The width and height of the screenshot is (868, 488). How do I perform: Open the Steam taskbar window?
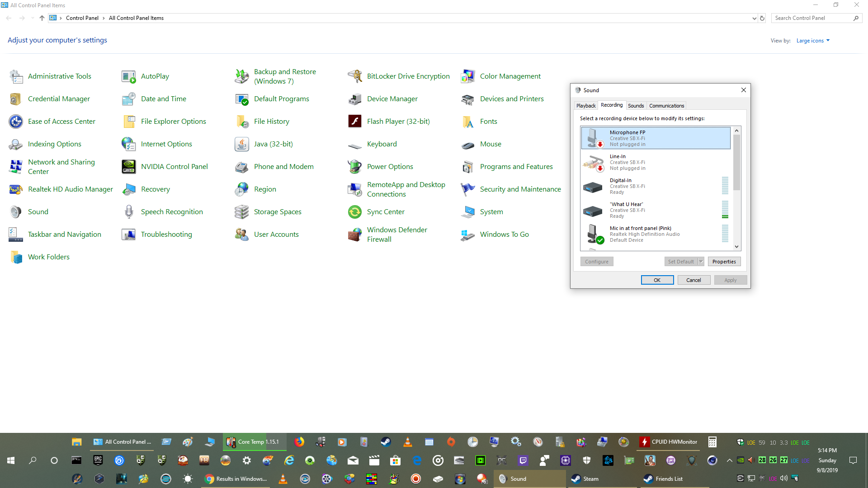coord(602,479)
